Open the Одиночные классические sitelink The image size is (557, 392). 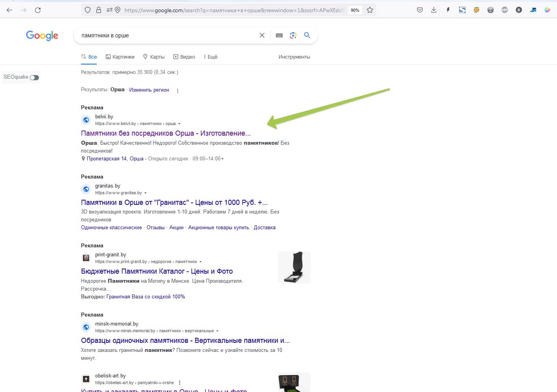click(x=111, y=228)
